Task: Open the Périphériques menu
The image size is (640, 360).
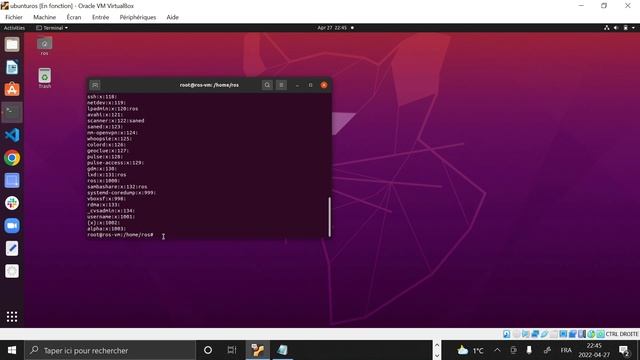Action: point(138,17)
